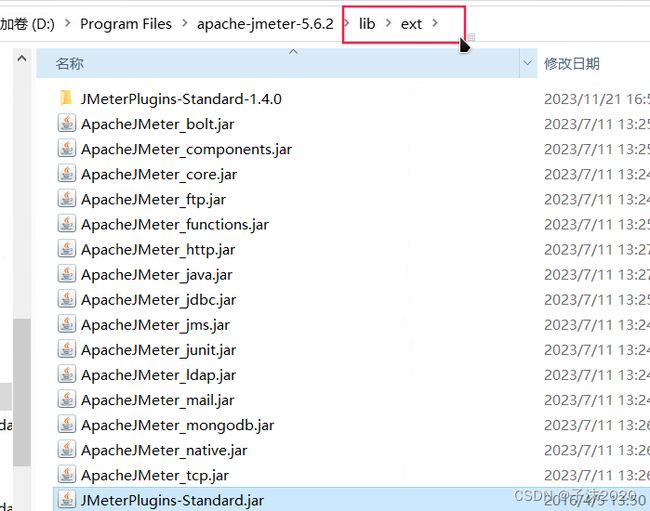The width and height of the screenshot is (650, 511).
Task: Select the JMeterPlugins-Standard-1.4.0 folder name
Action: click(x=181, y=99)
